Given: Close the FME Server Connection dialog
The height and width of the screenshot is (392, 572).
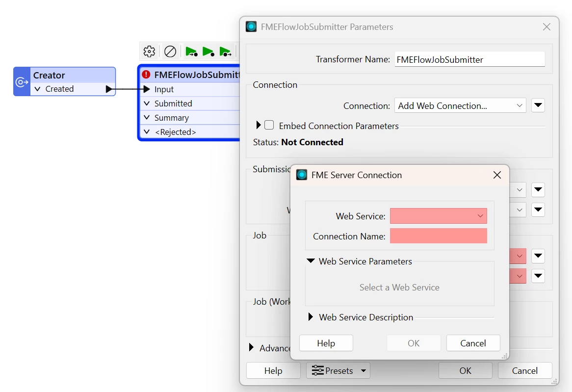Looking at the screenshot, I should (x=497, y=175).
